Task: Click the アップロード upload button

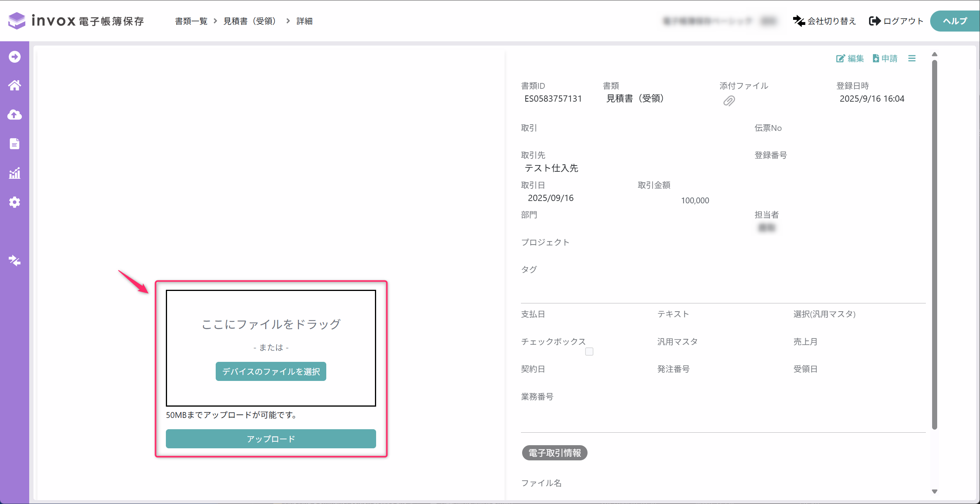Action: pyautogui.click(x=271, y=439)
